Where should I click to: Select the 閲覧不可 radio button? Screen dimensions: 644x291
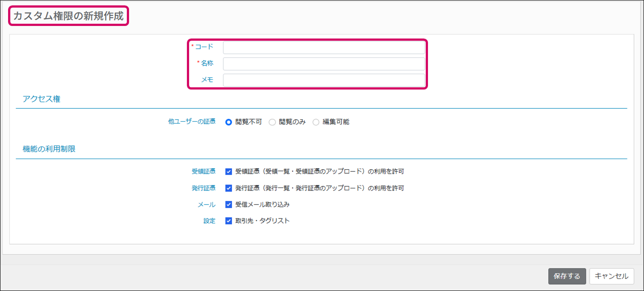coord(229,122)
